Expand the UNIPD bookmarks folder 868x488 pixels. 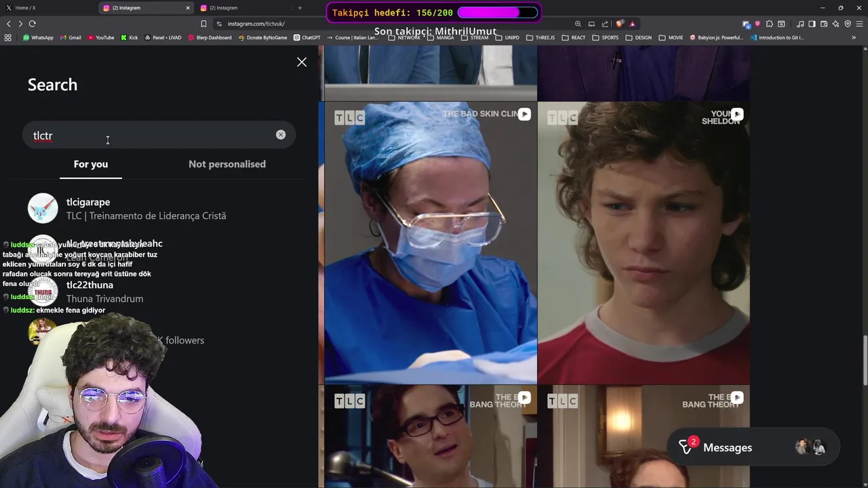point(507,37)
